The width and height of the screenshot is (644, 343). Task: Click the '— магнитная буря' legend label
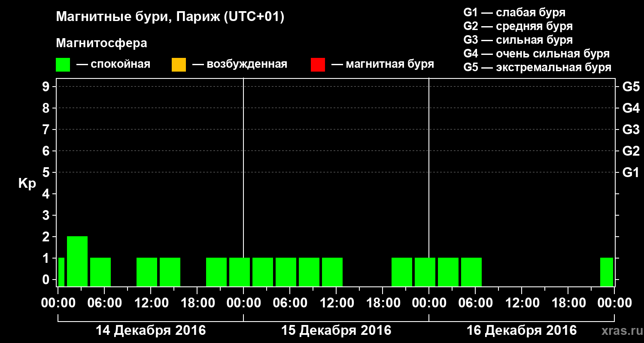click(383, 65)
